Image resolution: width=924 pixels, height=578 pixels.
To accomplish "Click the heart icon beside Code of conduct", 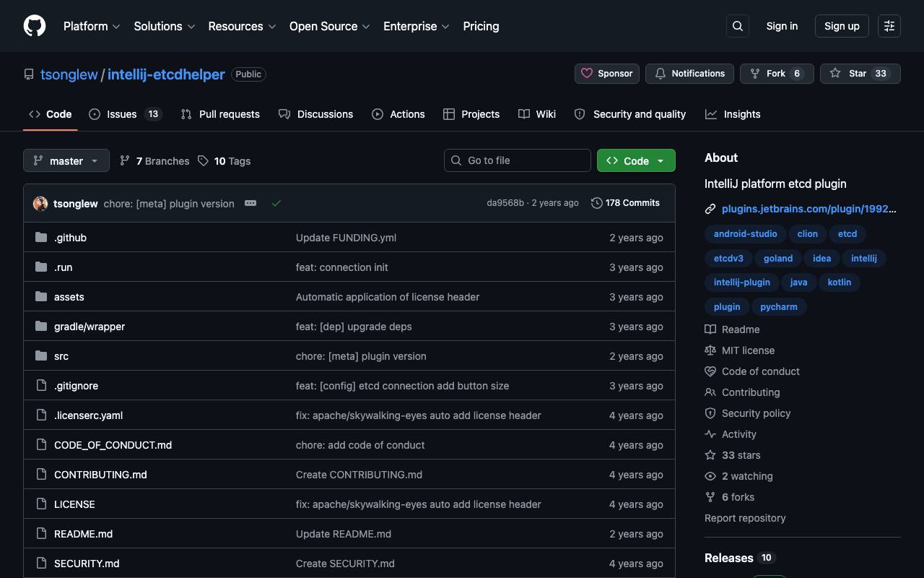I will pos(710,371).
